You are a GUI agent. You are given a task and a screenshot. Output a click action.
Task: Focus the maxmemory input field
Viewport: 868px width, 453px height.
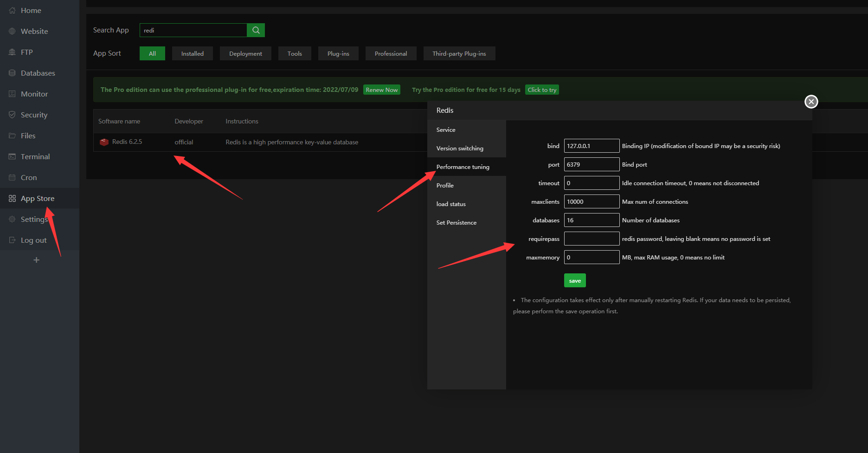pyautogui.click(x=592, y=257)
